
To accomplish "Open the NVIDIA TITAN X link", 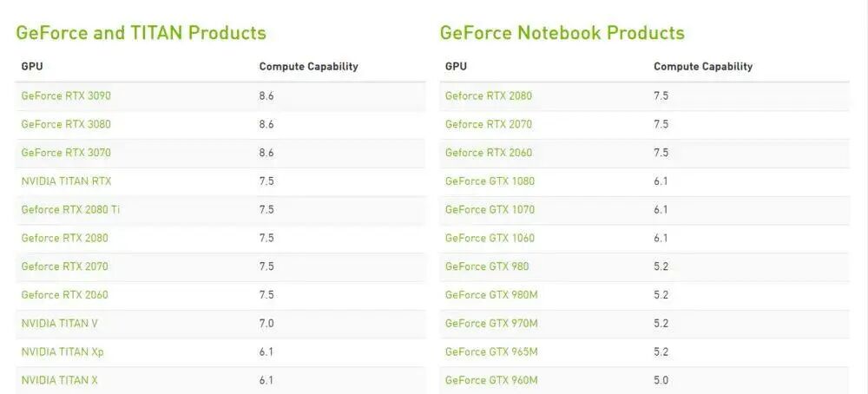I will (59, 380).
